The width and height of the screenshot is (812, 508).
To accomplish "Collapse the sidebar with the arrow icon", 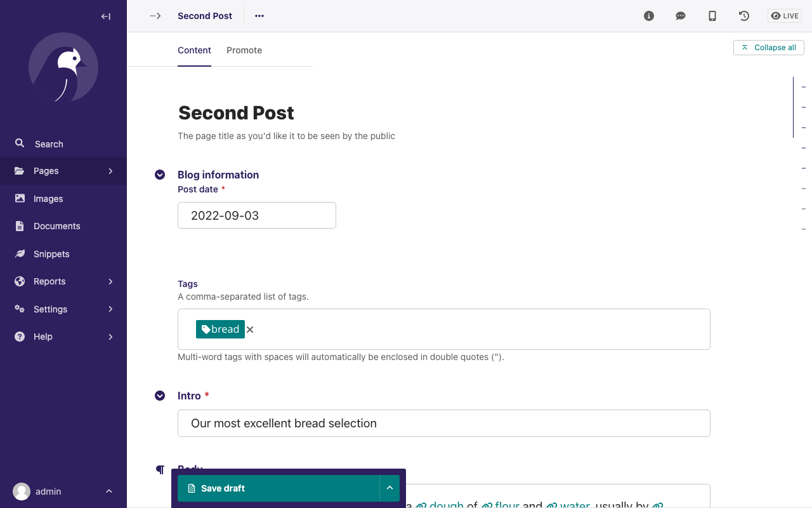I will click(106, 17).
